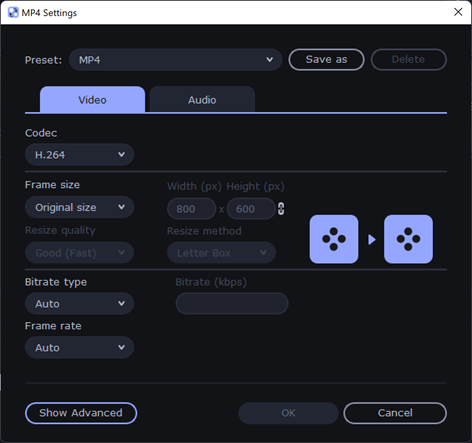Expand the Bitrate type Auto dropdown

click(x=79, y=303)
